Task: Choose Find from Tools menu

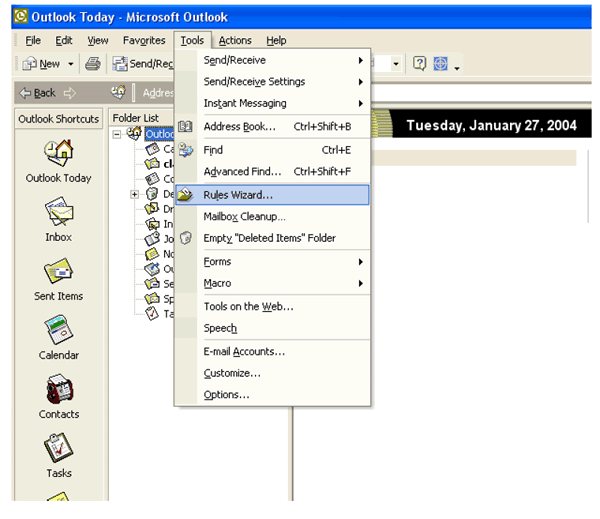Action: (x=272, y=150)
